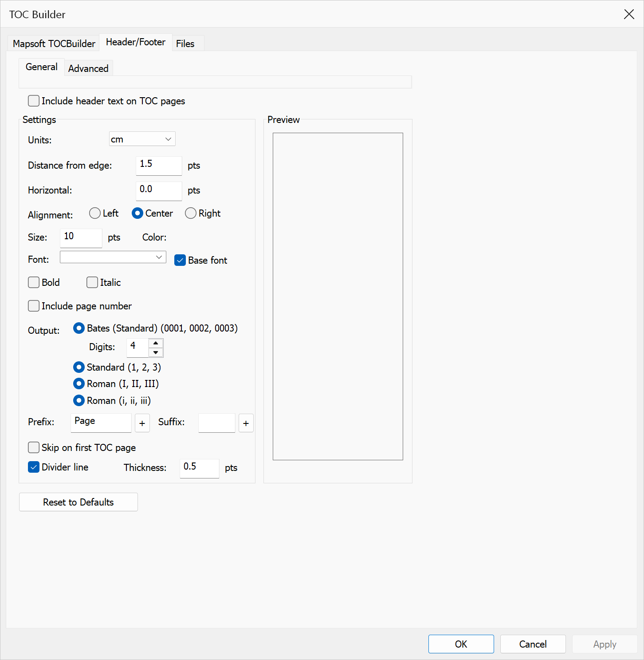Close the TOC Builder dialog
Image resolution: width=644 pixels, height=660 pixels.
point(629,14)
